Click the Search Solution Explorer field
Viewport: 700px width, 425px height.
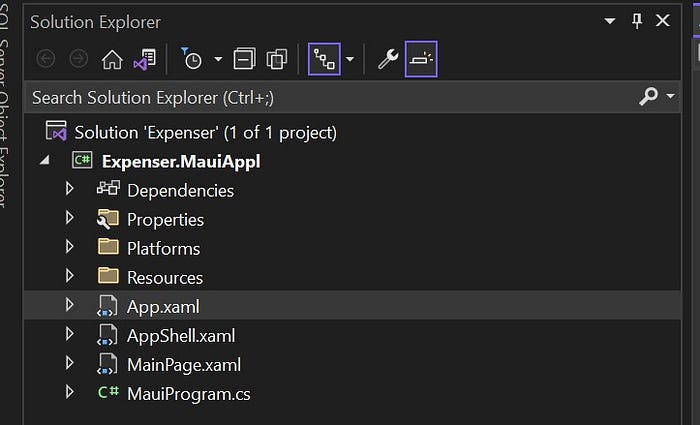coord(333,97)
